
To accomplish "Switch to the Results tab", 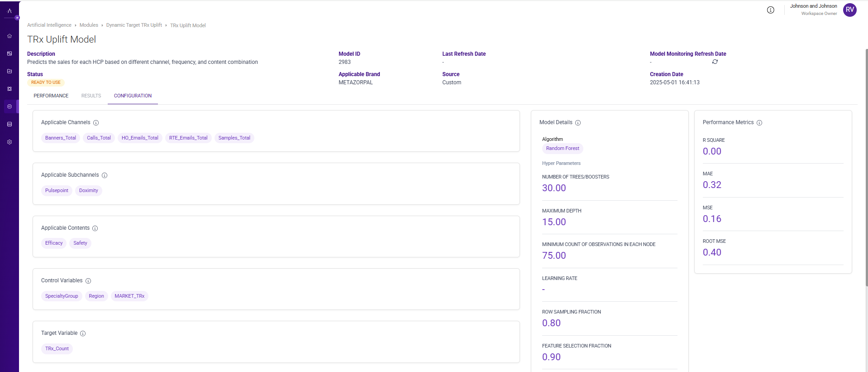I will click(x=91, y=96).
